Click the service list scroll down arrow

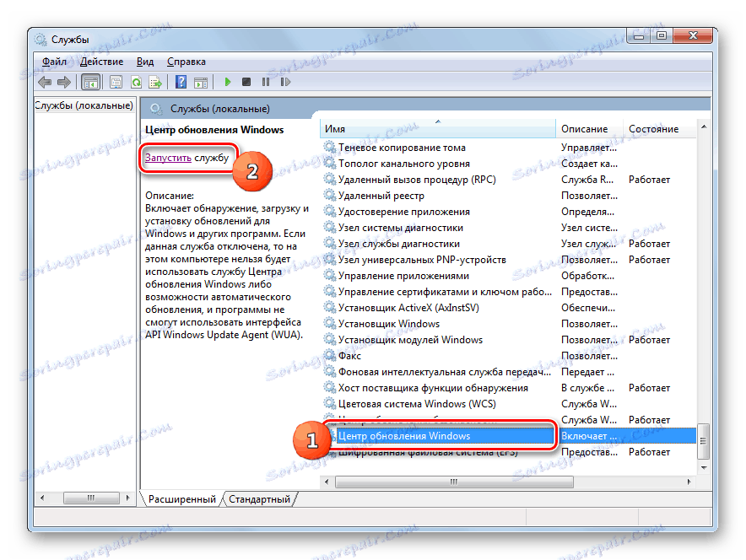[x=704, y=468]
